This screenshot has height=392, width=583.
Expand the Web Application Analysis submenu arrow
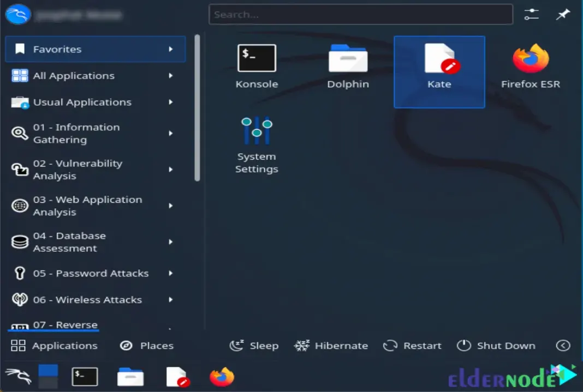[x=171, y=206]
